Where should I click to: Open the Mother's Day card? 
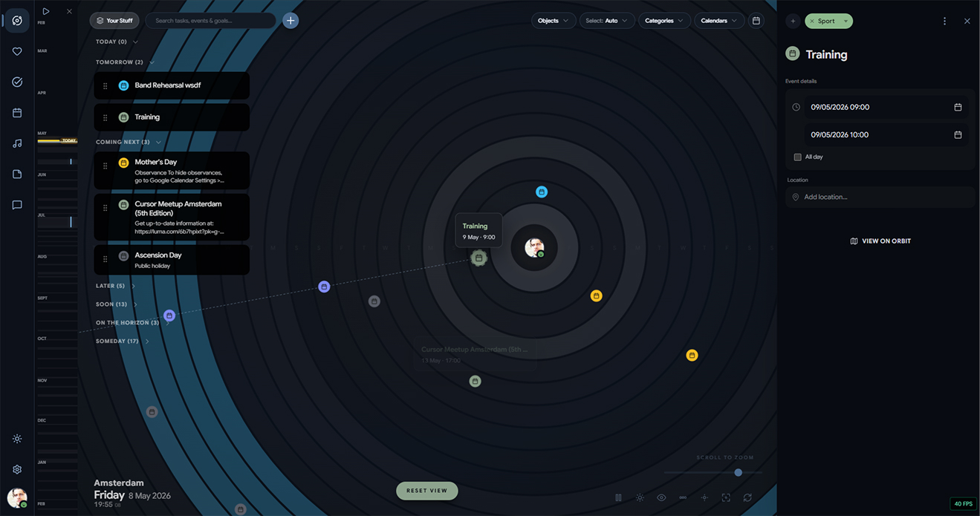(x=172, y=170)
